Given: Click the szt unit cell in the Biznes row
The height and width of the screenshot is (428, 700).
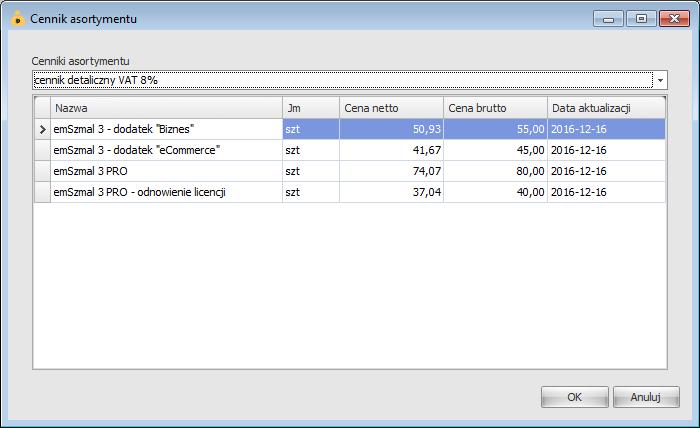Looking at the screenshot, I should (311, 129).
